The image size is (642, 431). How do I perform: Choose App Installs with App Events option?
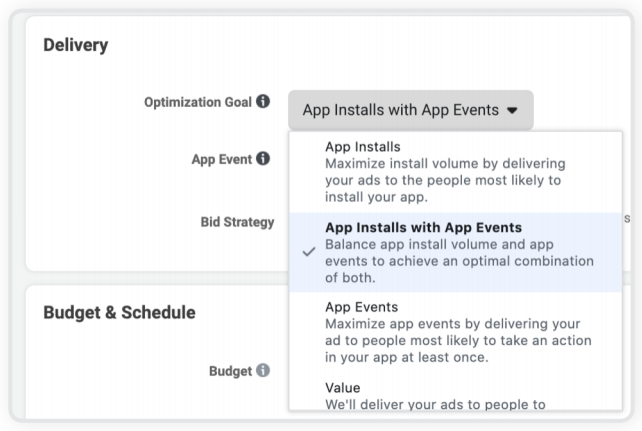coord(423,228)
